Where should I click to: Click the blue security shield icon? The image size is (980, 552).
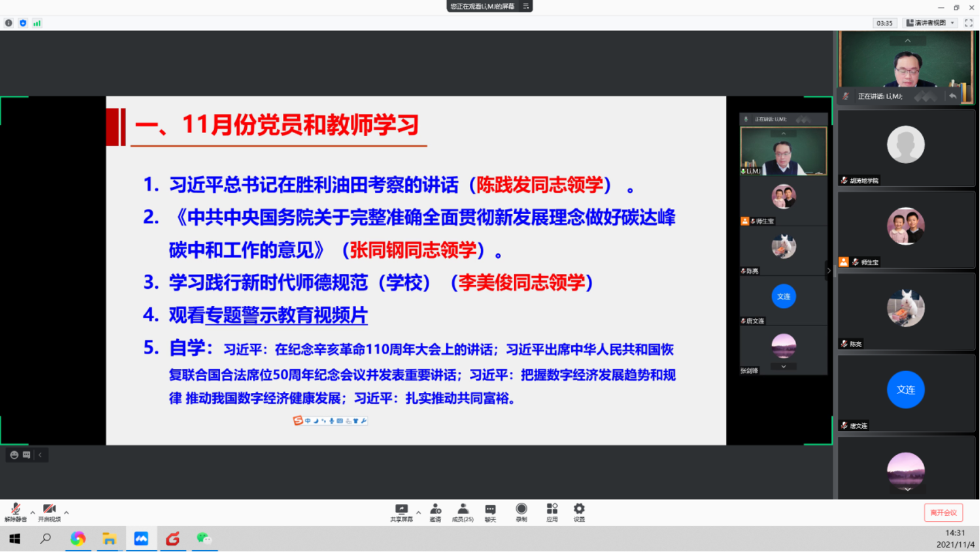[x=23, y=23]
